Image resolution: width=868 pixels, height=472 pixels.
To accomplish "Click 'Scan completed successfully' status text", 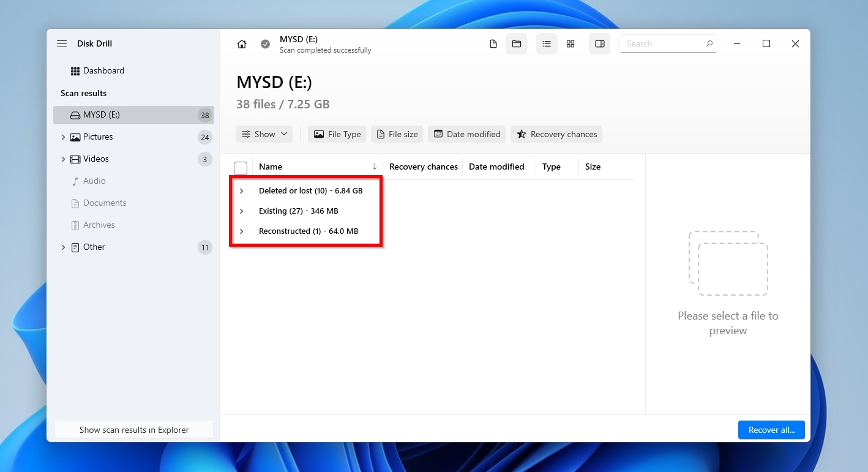I will coord(326,50).
